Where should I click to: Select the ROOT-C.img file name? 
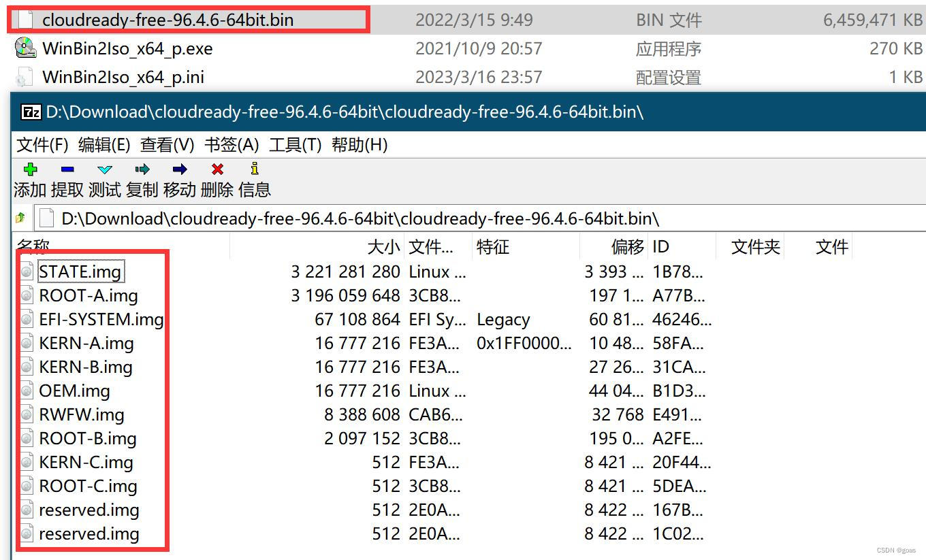(89, 486)
